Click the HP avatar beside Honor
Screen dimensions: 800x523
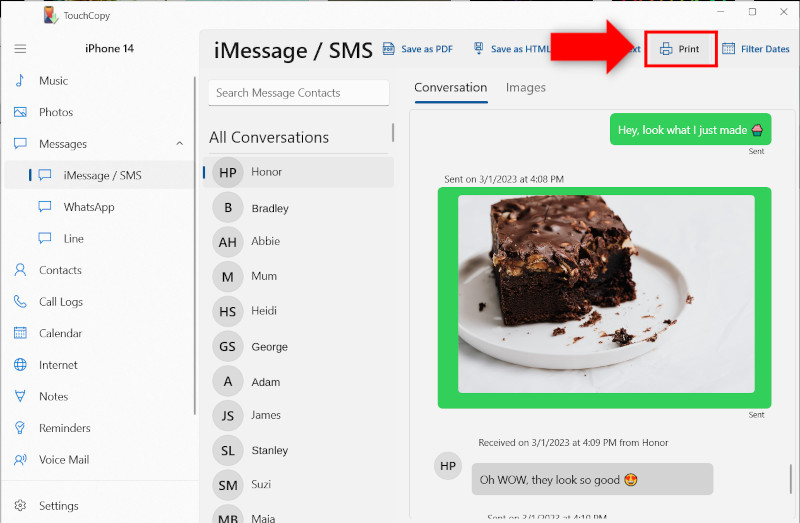point(228,172)
